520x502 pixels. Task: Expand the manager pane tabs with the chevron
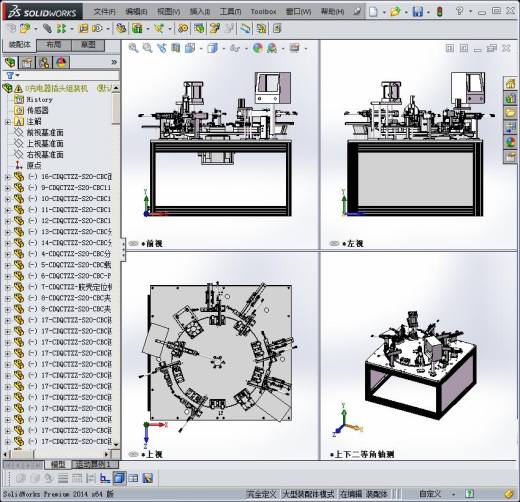coord(114,62)
